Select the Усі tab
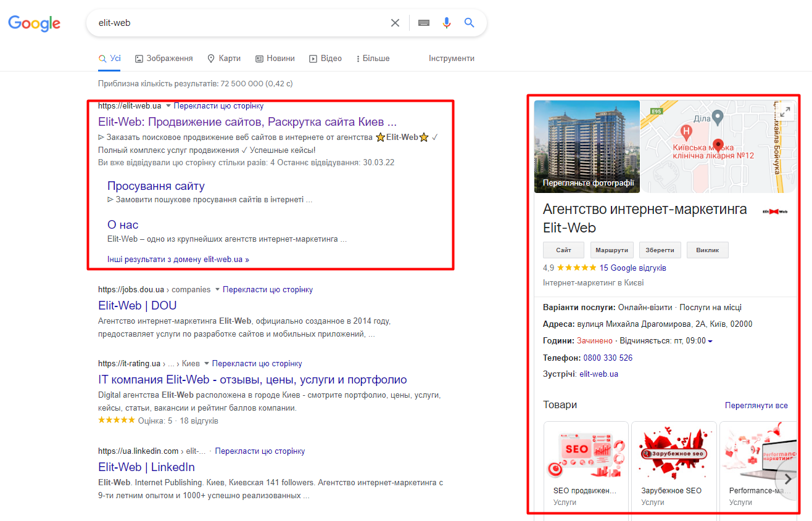Image resolution: width=812 pixels, height=521 pixels. (110, 59)
